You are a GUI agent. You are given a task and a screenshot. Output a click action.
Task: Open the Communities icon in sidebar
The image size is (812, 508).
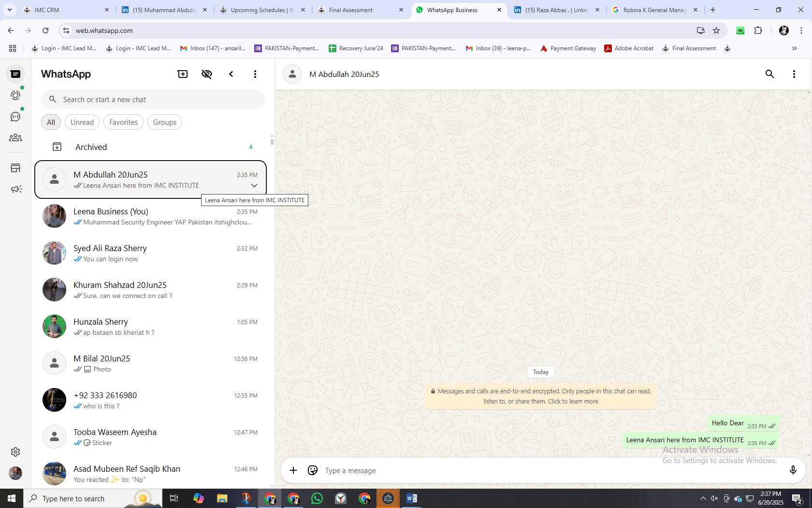click(15, 138)
